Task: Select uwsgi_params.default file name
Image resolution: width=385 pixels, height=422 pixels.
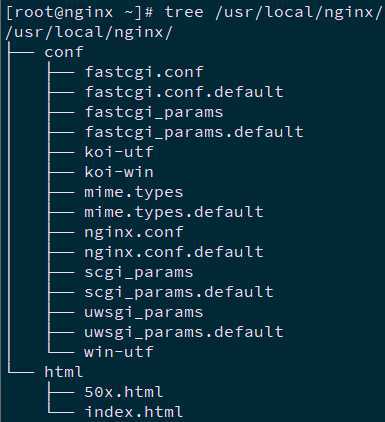Action: (x=184, y=332)
